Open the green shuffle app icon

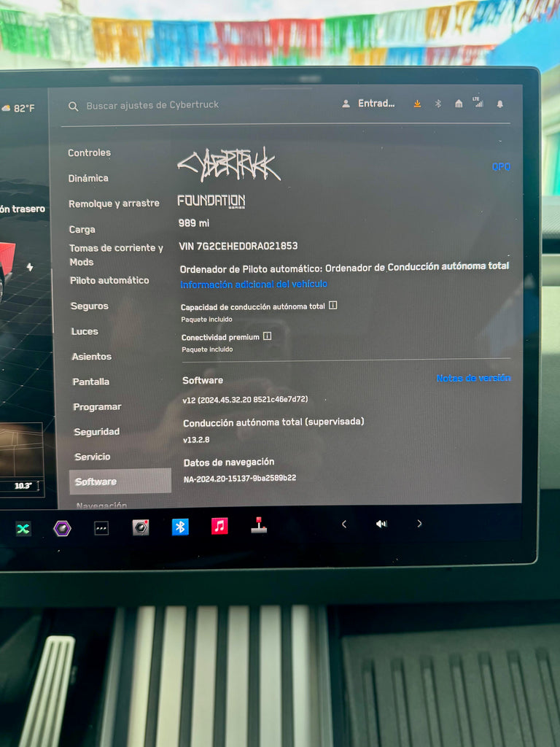(23, 529)
